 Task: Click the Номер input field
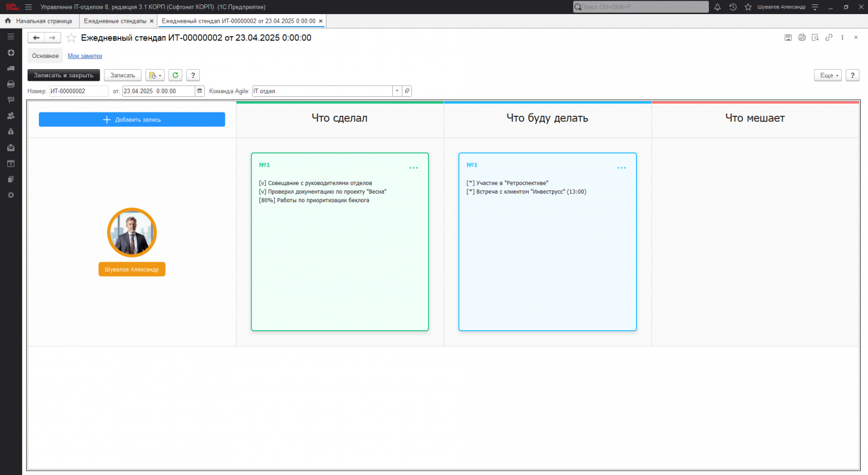click(x=78, y=91)
